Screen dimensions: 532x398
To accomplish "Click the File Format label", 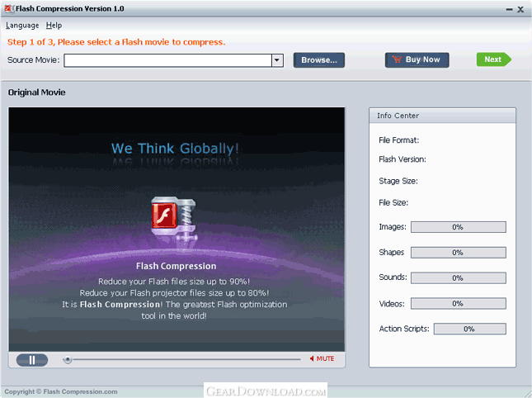I will click(398, 140).
